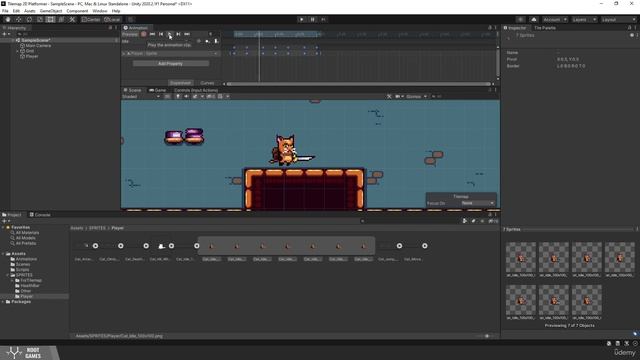Toggle the Local handle rotation button
The height and width of the screenshot is (360, 640).
[x=112, y=19]
